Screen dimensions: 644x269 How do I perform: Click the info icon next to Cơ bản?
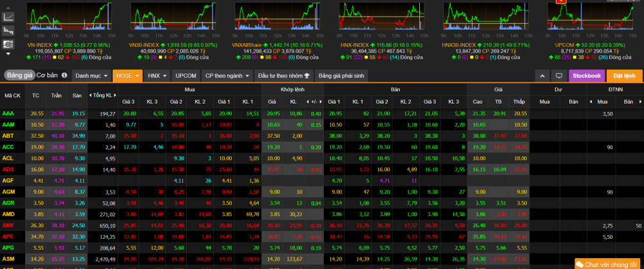[x=64, y=75]
